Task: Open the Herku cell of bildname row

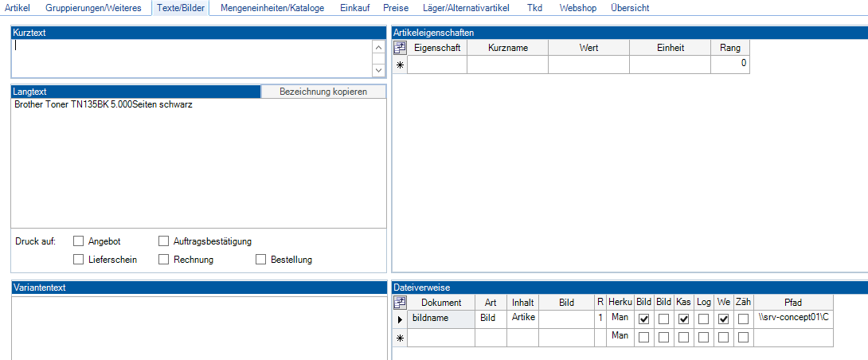Action: pyautogui.click(x=620, y=319)
